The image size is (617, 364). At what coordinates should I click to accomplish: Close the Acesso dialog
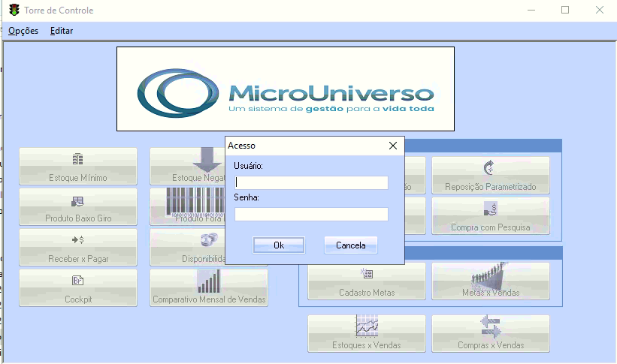pyautogui.click(x=392, y=146)
